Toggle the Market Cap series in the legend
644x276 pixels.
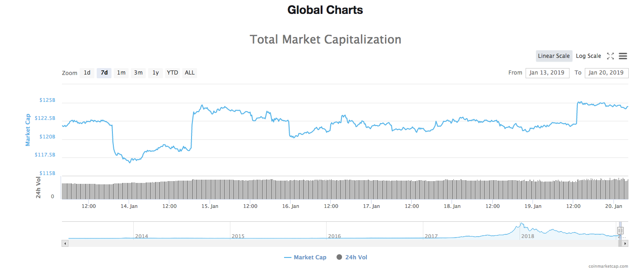(x=305, y=257)
